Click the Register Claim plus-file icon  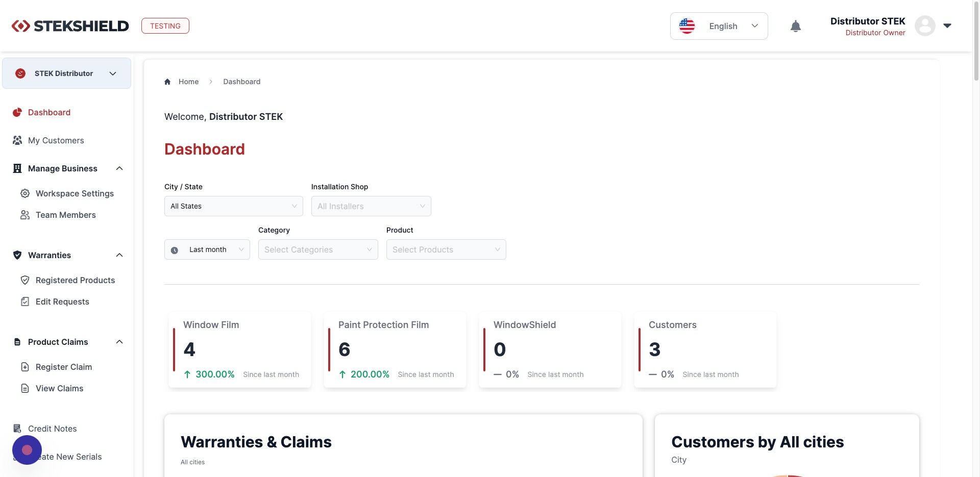coord(25,367)
